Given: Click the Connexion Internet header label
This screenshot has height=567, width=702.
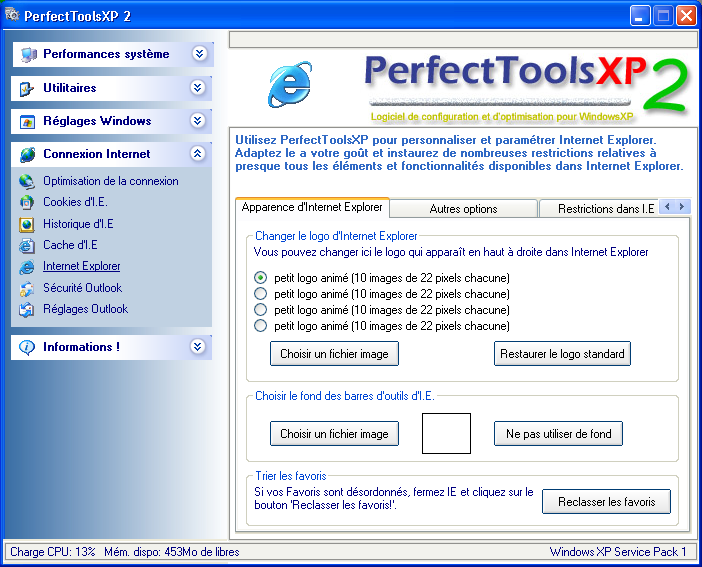Looking at the screenshot, I should (97, 154).
